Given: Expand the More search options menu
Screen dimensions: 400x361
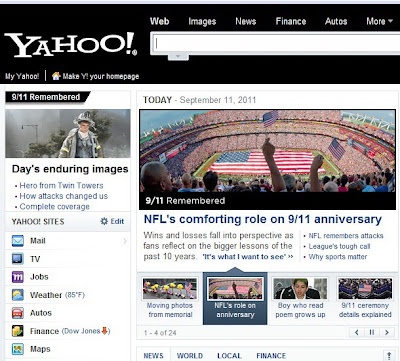Looking at the screenshot, I should pos(379,21).
